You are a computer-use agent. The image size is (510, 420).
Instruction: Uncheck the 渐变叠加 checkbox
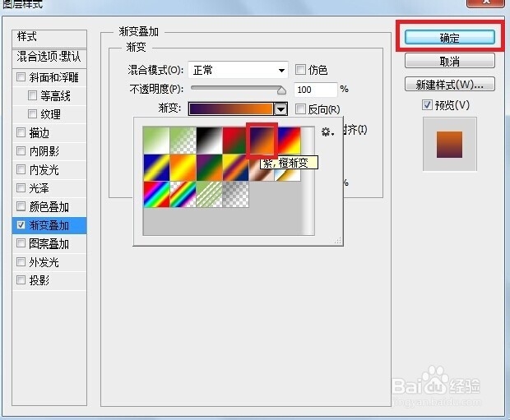coord(21,225)
